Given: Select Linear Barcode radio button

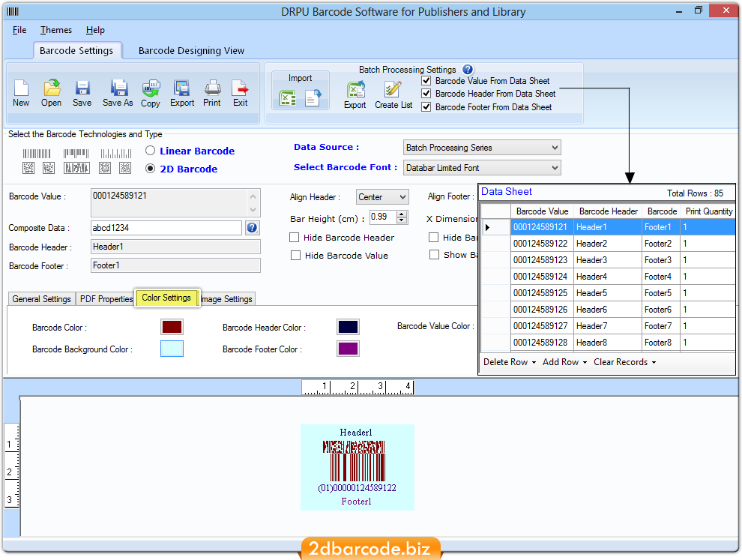Looking at the screenshot, I should click(150, 151).
